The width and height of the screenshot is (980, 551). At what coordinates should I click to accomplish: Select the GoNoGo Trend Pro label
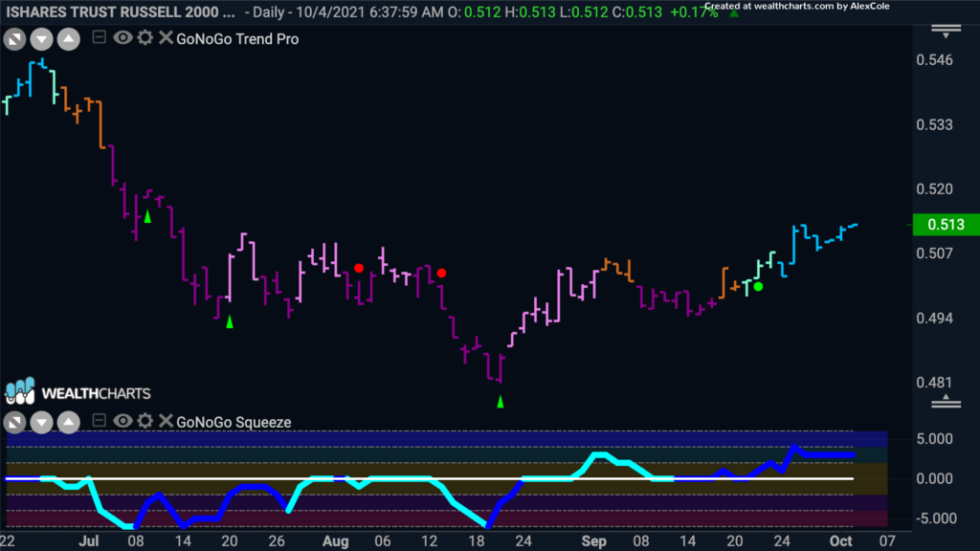(237, 38)
